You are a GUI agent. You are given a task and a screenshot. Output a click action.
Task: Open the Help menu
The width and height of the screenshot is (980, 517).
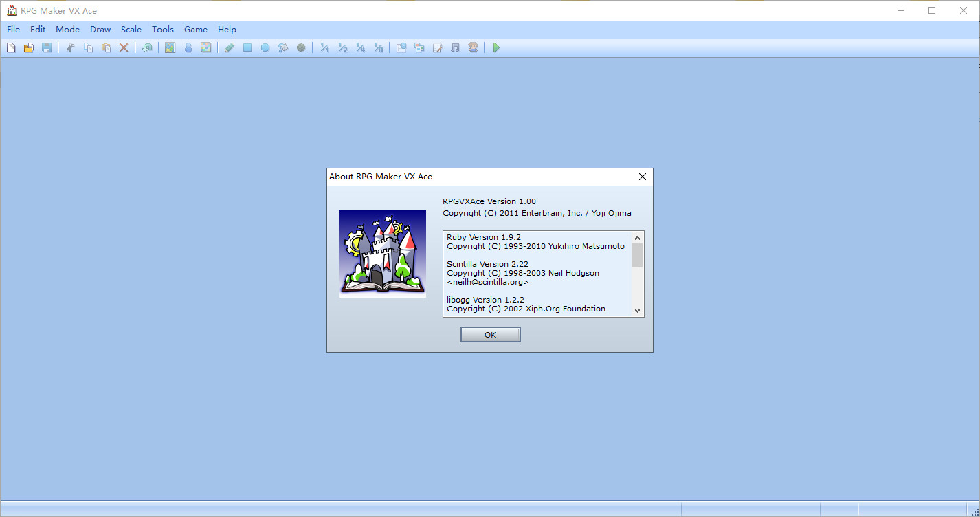[227, 30]
